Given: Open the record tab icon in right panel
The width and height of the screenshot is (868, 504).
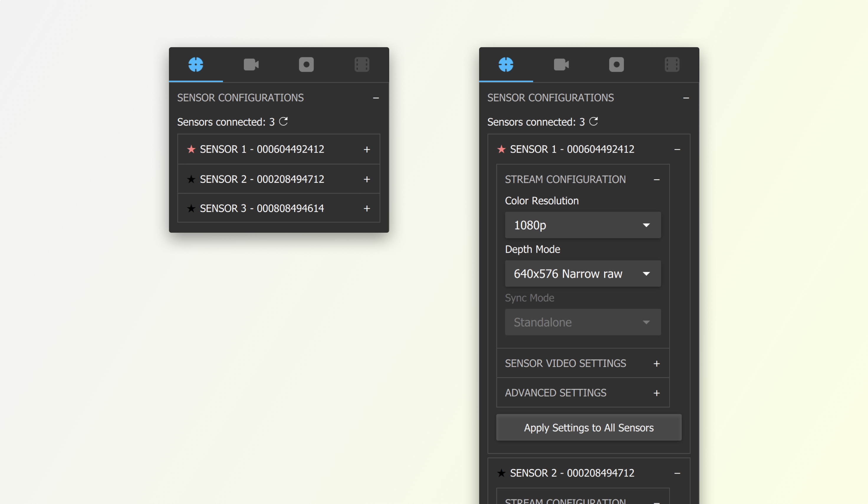Looking at the screenshot, I should 616,64.
